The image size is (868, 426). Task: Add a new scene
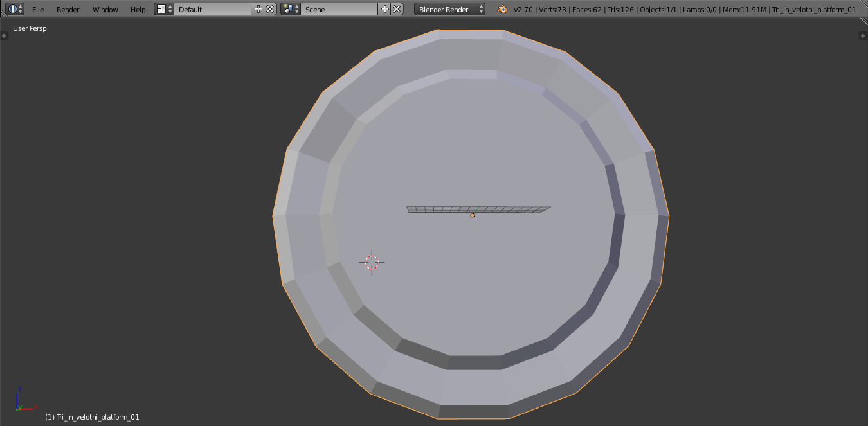point(385,9)
